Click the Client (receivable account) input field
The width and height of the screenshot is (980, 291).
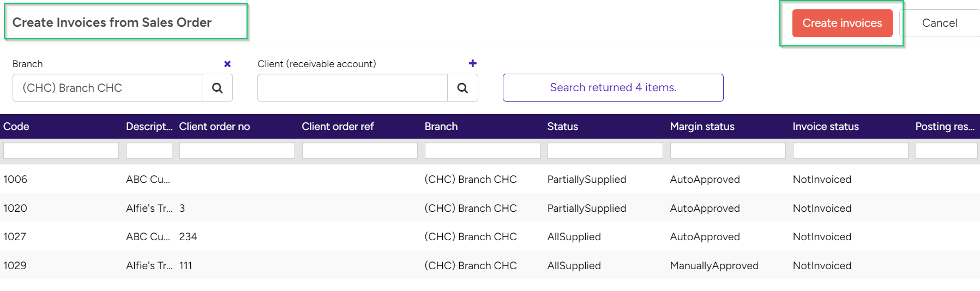[352, 88]
